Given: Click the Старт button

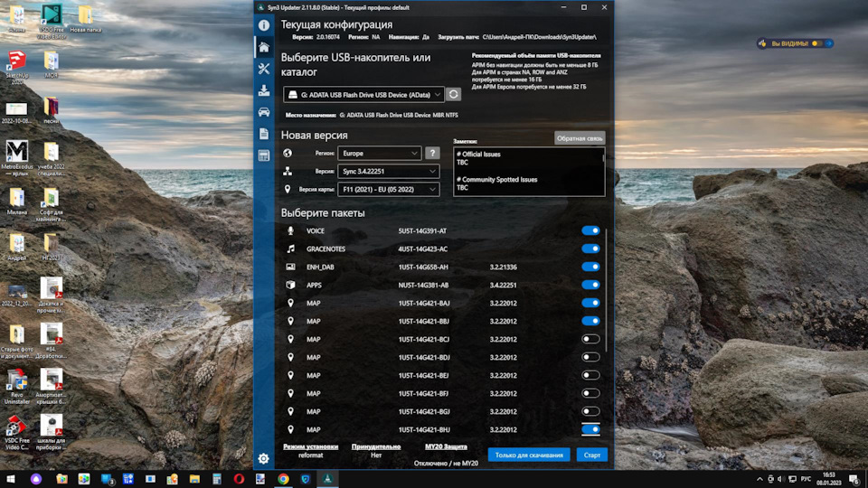Looking at the screenshot, I should (x=591, y=455).
